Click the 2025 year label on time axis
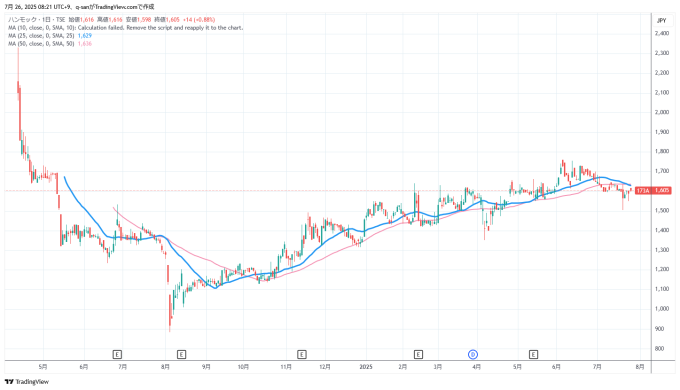Viewport: 680px width, 390px height. pyautogui.click(x=366, y=367)
